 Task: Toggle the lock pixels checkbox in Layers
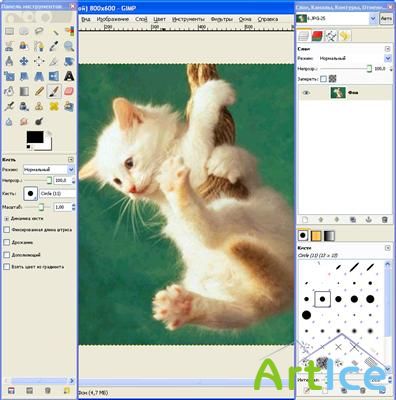(323, 79)
